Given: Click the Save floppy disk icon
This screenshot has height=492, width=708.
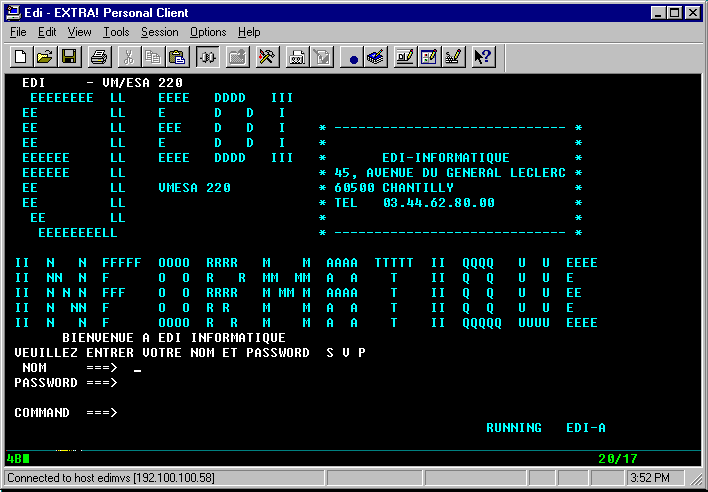Looking at the screenshot, I should [x=69, y=57].
